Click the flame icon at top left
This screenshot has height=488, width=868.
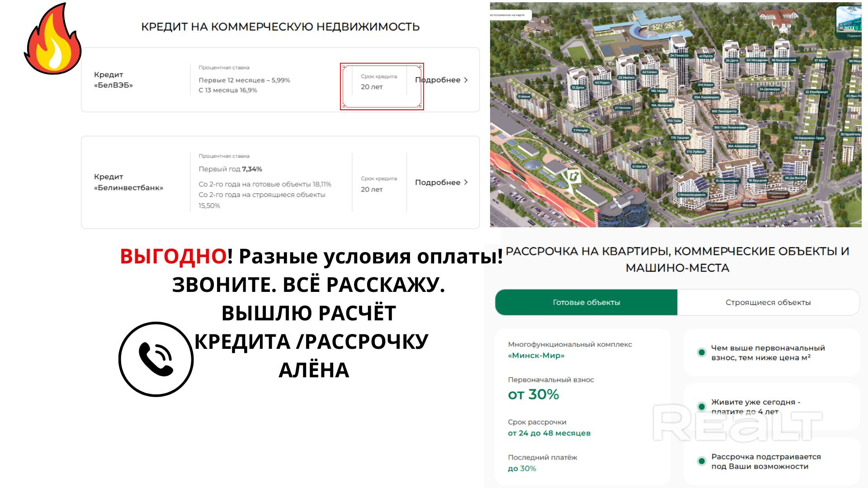tap(53, 40)
